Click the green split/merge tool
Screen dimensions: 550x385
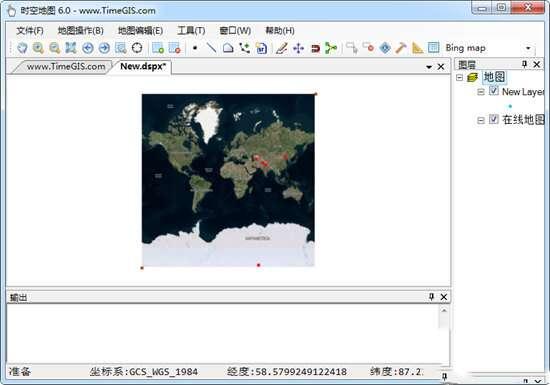coord(331,48)
